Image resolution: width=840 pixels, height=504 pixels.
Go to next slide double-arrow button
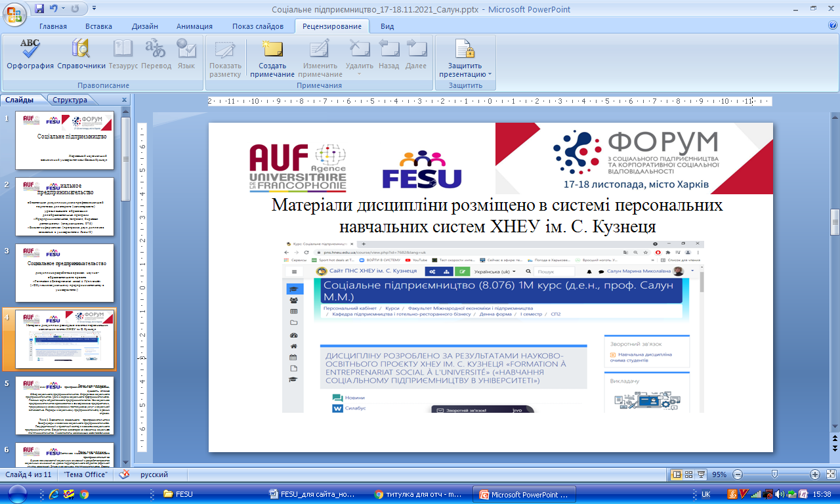pos(834,448)
